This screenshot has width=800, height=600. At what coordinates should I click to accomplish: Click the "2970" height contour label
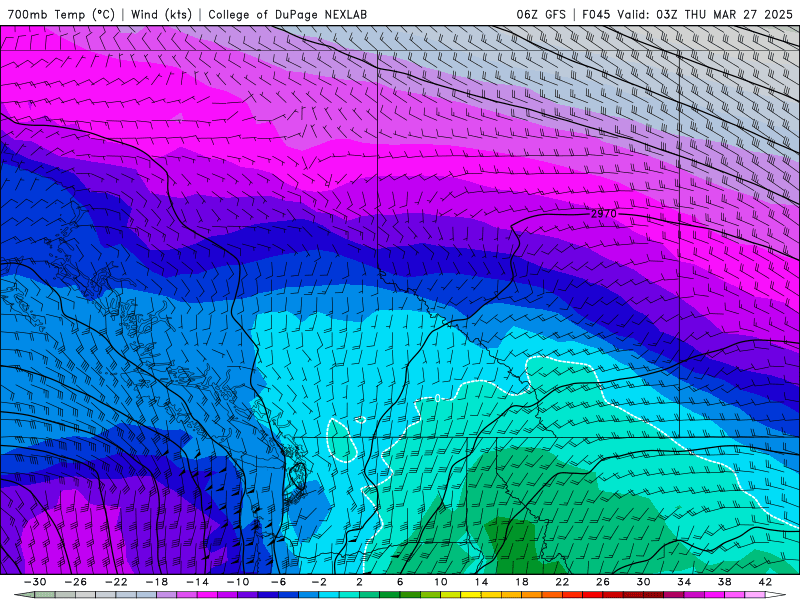(604, 214)
